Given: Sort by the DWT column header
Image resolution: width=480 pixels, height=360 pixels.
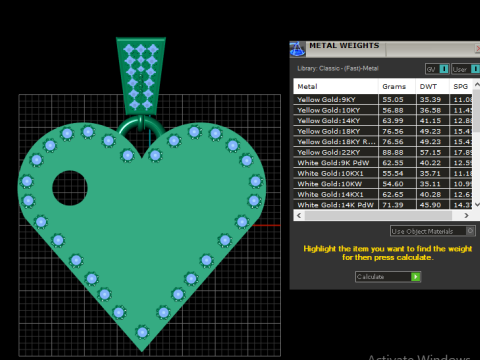Looking at the screenshot, I should coord(432,86).
